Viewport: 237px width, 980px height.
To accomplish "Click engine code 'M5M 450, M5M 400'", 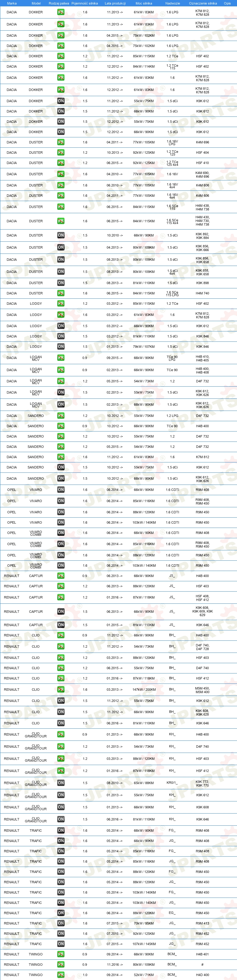I will 202,690.
